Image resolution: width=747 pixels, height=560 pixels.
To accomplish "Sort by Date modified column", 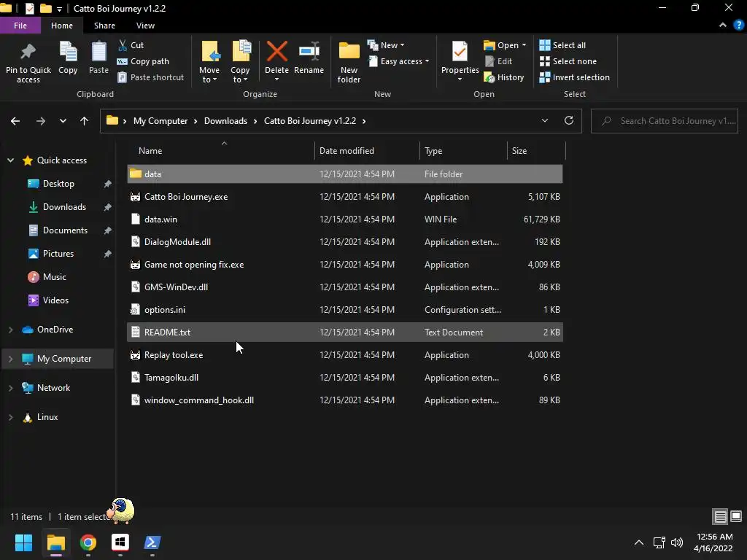I will (x=367, y=151).
